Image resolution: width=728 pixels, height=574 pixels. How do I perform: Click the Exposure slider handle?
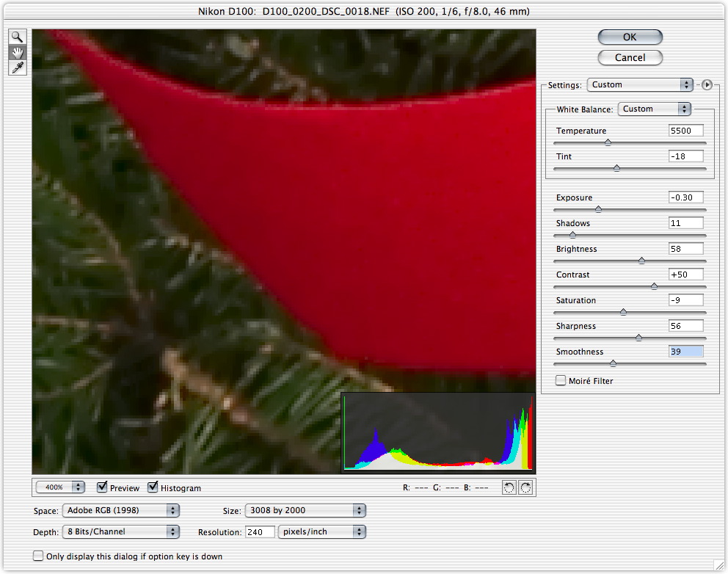pyautogui.click(x=598, y=209)
